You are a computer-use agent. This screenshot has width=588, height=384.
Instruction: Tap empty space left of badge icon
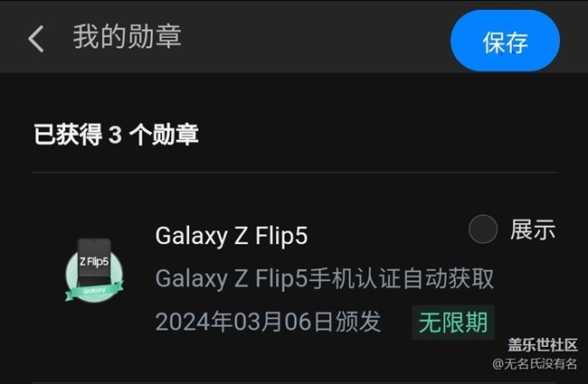click(47, 270)
